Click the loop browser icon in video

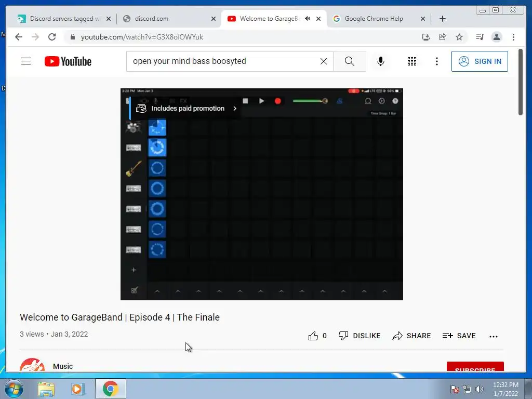click(368, 101)
